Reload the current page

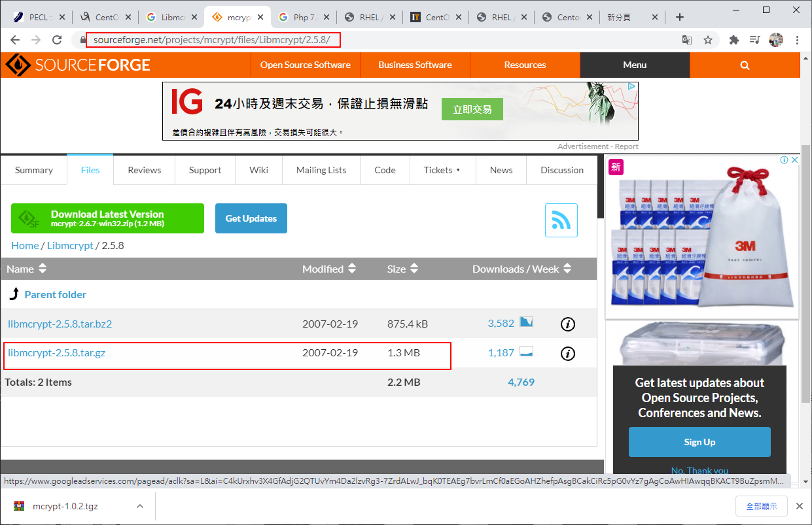(x=57, y=40)
